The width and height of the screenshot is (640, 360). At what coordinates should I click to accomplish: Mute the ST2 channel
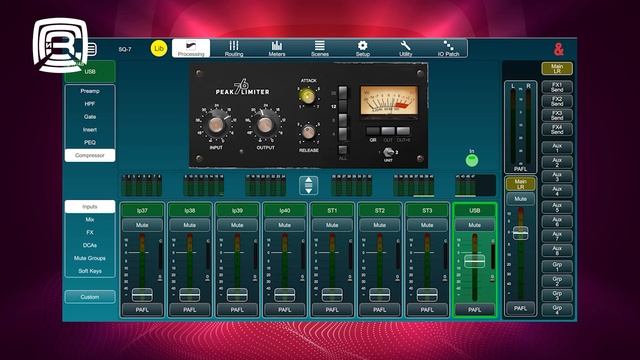(x=379, y=225)
